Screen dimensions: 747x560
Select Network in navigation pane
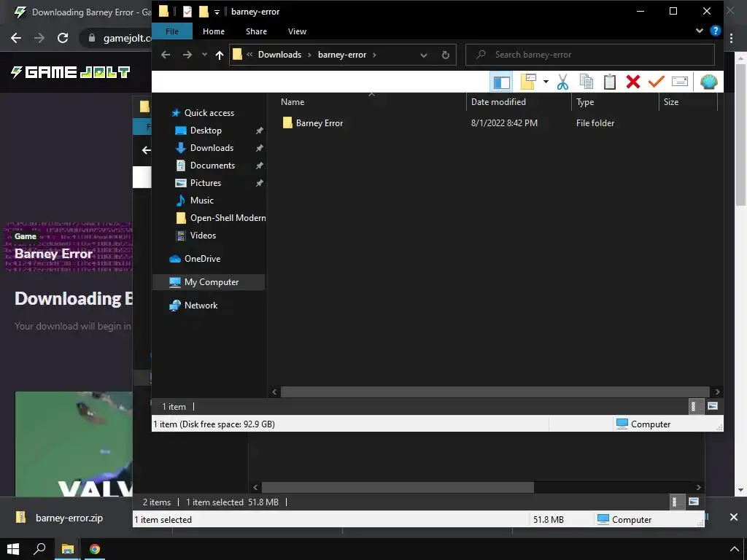click(201, 306)
